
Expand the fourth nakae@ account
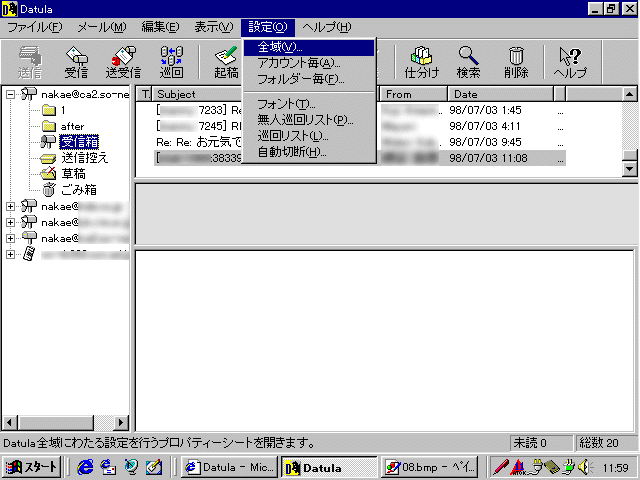(11, 238)
